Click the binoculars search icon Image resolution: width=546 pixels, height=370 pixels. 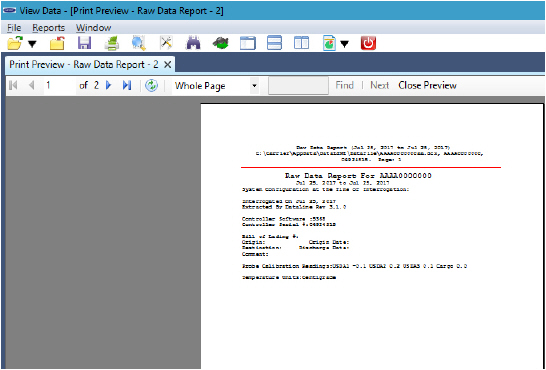(x=194, y=44)
